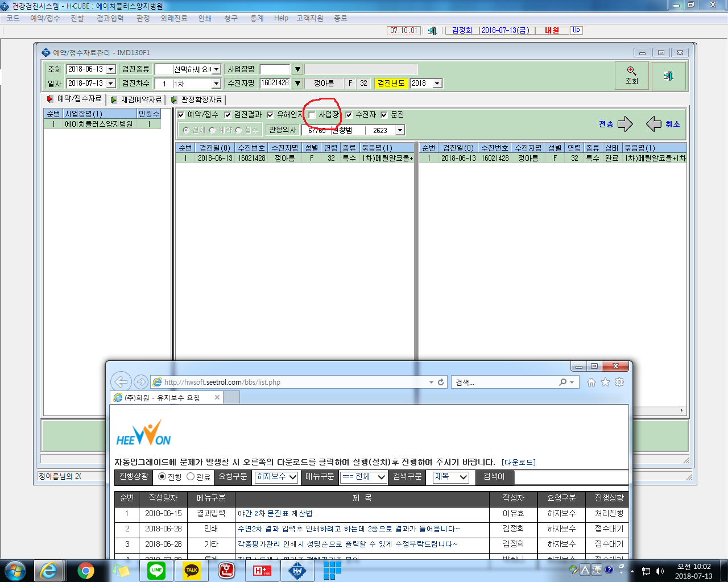This screenshot has height=582, width=728.
Task: Open the 요청구분 하자보수 dropdown
Action: (276, 477)
